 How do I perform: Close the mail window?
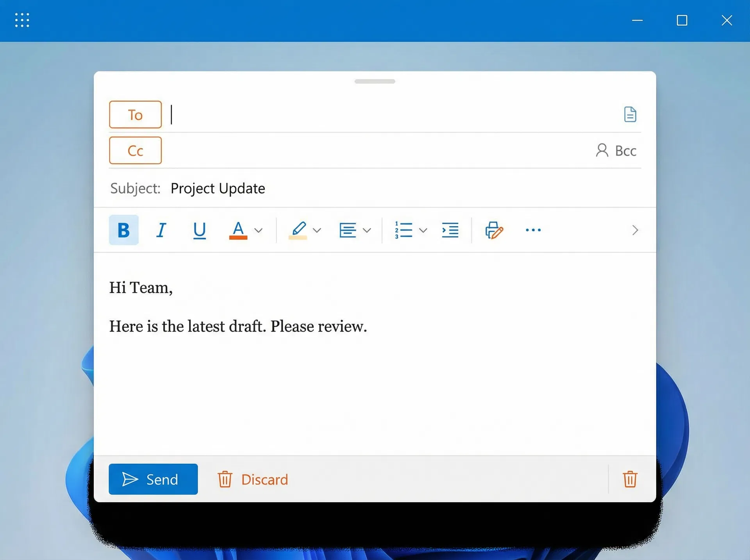coord(727,20)
